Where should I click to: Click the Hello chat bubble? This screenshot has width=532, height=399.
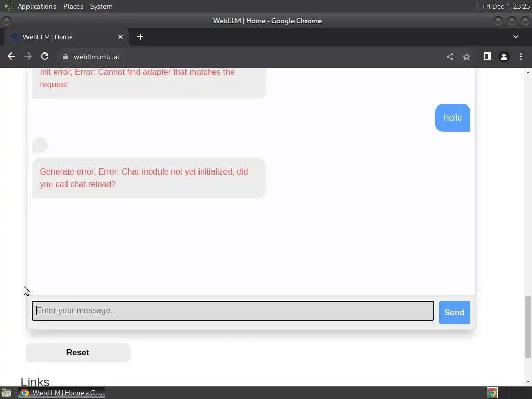pyautogui.click(x=453, y=118)
